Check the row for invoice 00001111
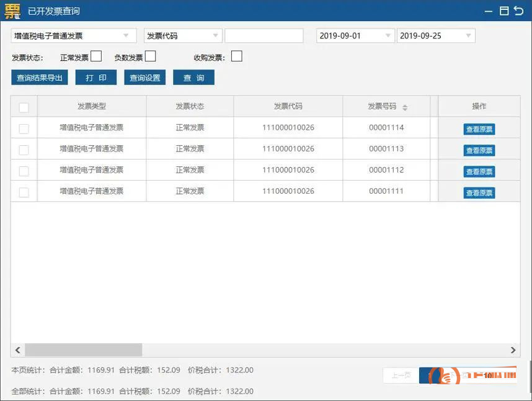Image resolution: width=532 pixels, height=401 pixels. click(24, 192)
